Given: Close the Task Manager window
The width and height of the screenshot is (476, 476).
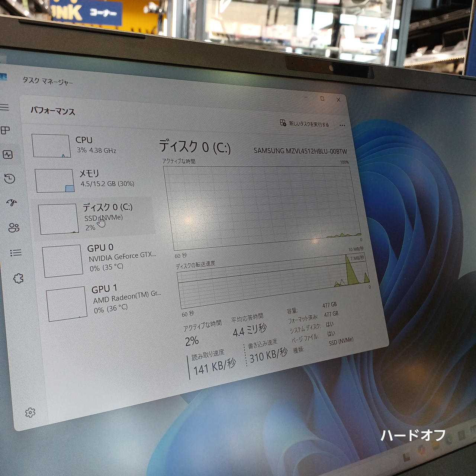Looking at the screenshot, I should tap(338, 100).
